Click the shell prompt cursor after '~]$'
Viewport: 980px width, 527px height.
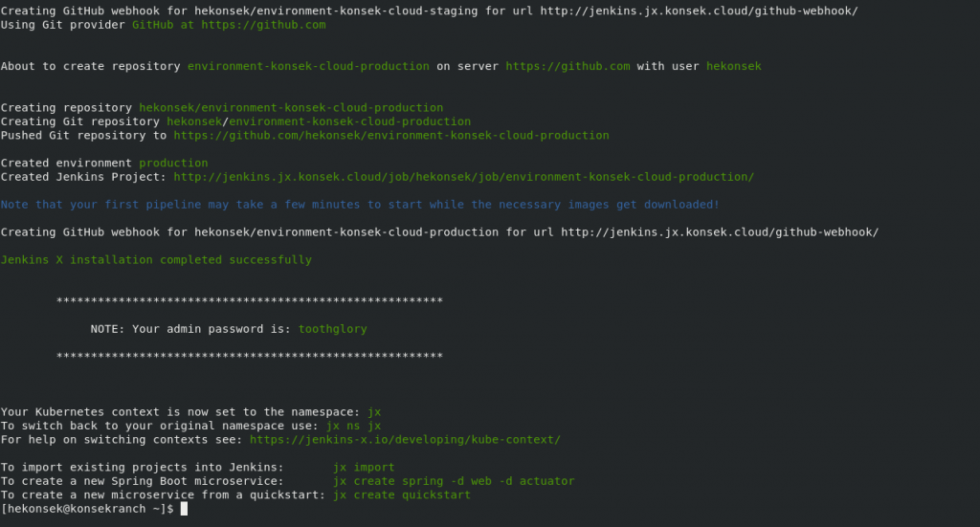click(x=185, y=509)
